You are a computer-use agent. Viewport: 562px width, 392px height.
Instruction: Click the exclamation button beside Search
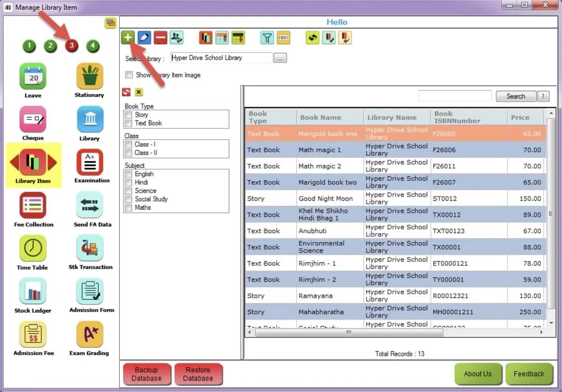[543, 96]
